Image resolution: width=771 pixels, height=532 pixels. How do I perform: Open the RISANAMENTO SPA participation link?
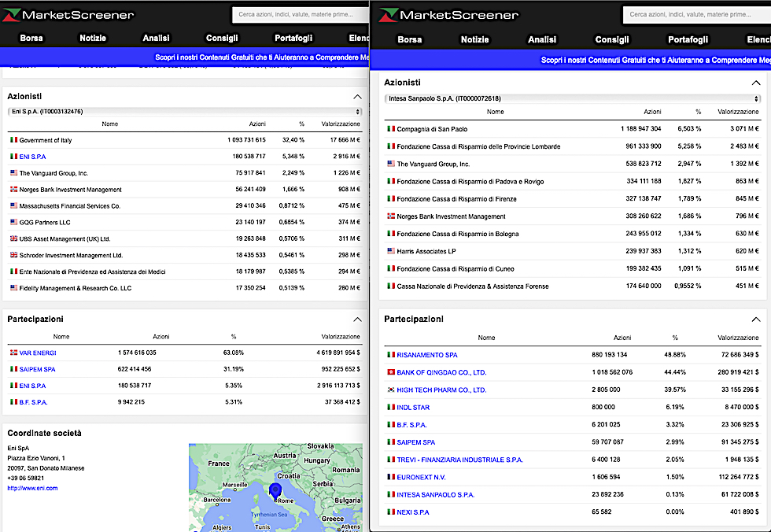(427, 355)
